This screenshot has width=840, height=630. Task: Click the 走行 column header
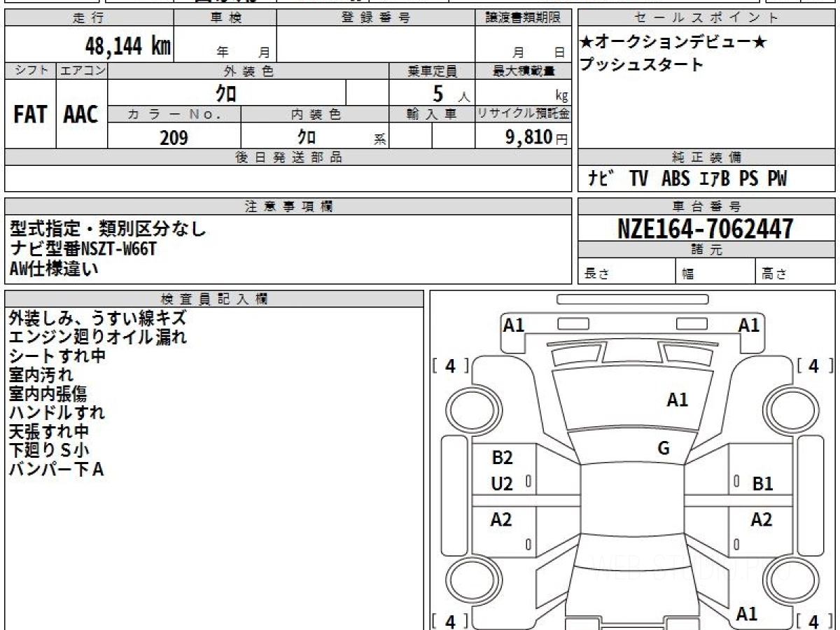[x=89, y=18]
